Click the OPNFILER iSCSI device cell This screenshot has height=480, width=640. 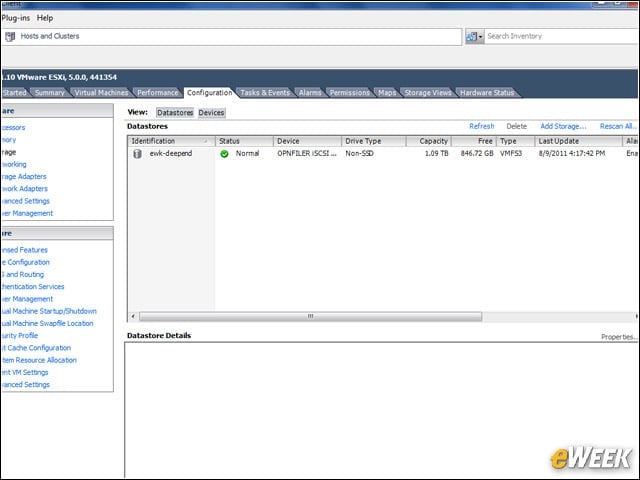tap(307, 154)
